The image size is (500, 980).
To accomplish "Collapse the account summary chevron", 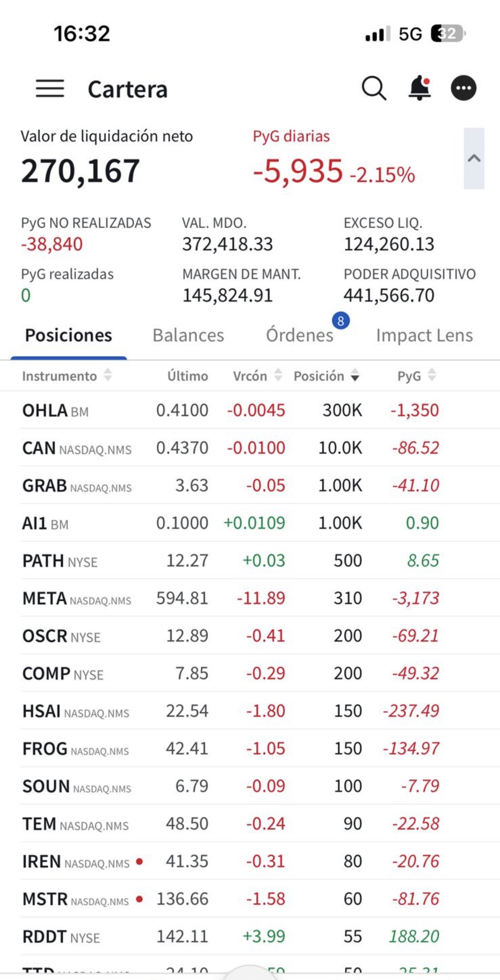I will coord(474,158).
